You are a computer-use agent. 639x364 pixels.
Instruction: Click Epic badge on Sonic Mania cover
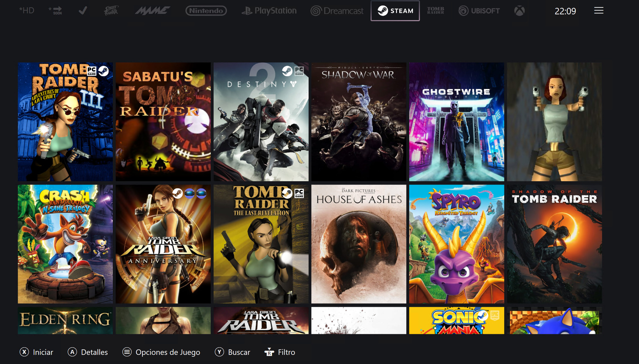pyautogui.click(x=495, y=315)
